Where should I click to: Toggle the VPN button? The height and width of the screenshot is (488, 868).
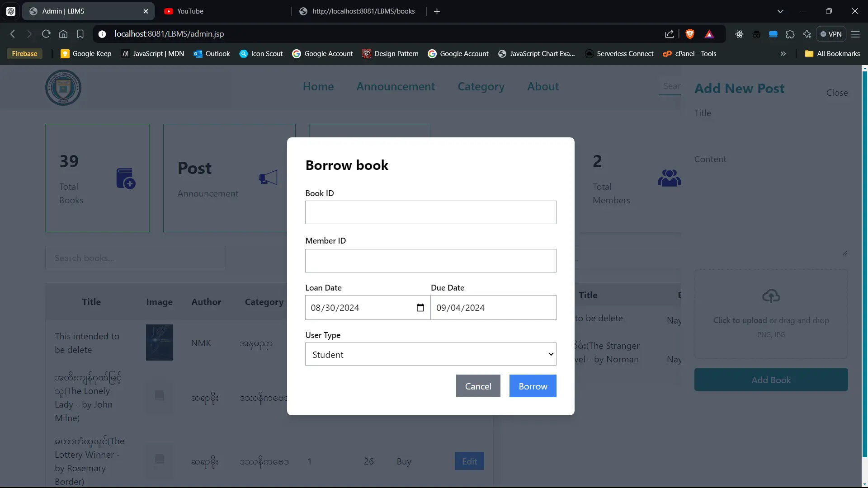pyautogui.click(x=831, y=34)
